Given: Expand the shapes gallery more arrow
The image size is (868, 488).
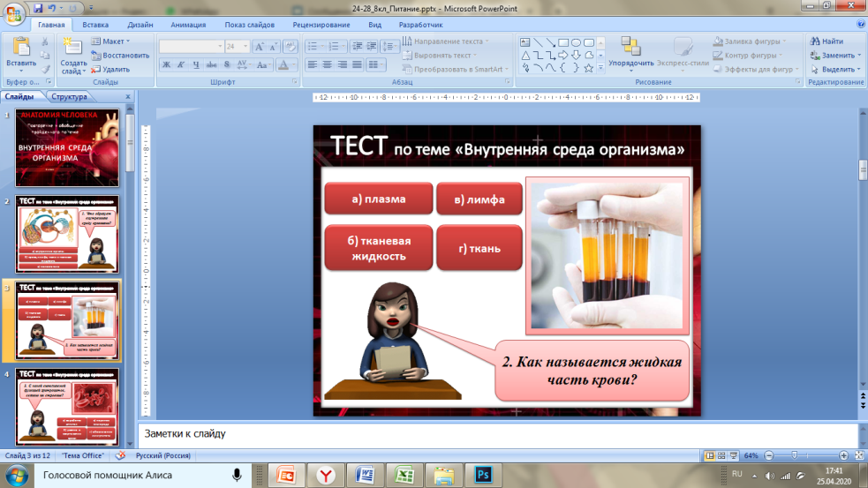Looking at the screenshot, I should click(601, 67).
